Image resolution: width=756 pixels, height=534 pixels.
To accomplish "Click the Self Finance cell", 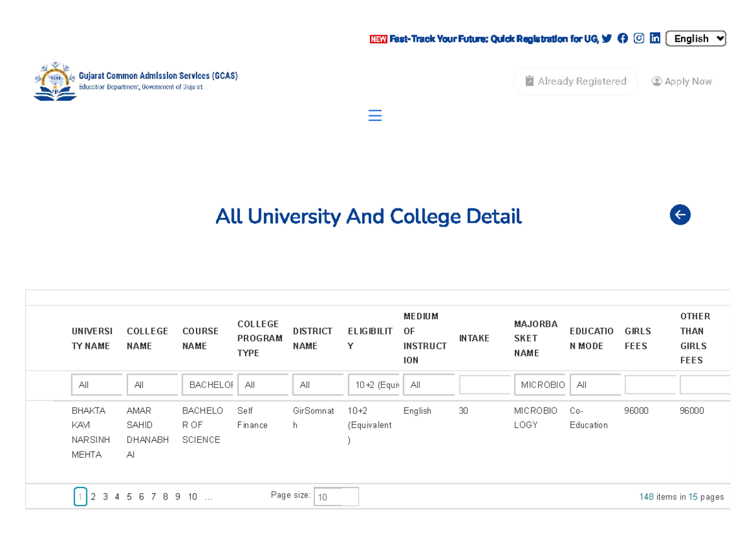I will (x=253, y=418).
